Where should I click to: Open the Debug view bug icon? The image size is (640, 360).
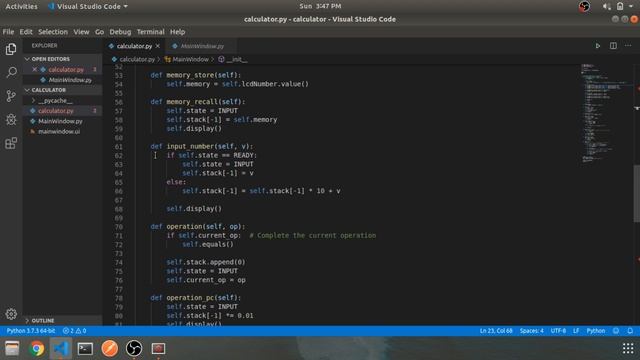pos(11,120)
